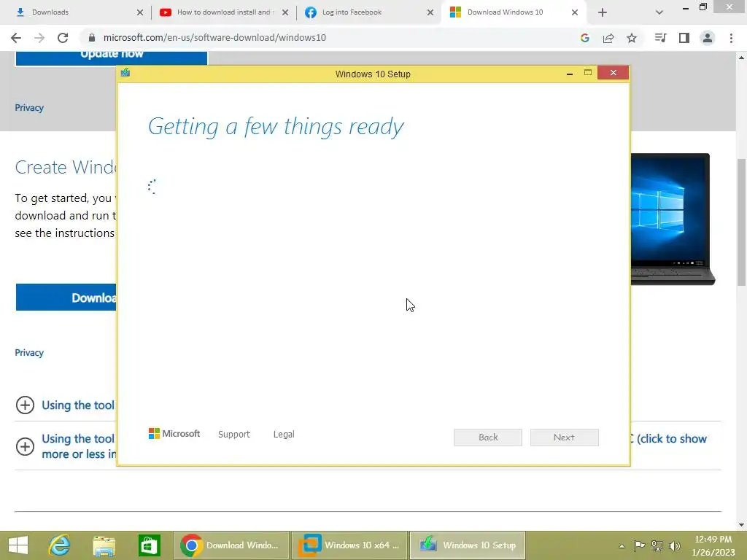This screenshot has width=747, height=560.
Task: Maximize the Windows 10 Setup window
Action: 588,73
